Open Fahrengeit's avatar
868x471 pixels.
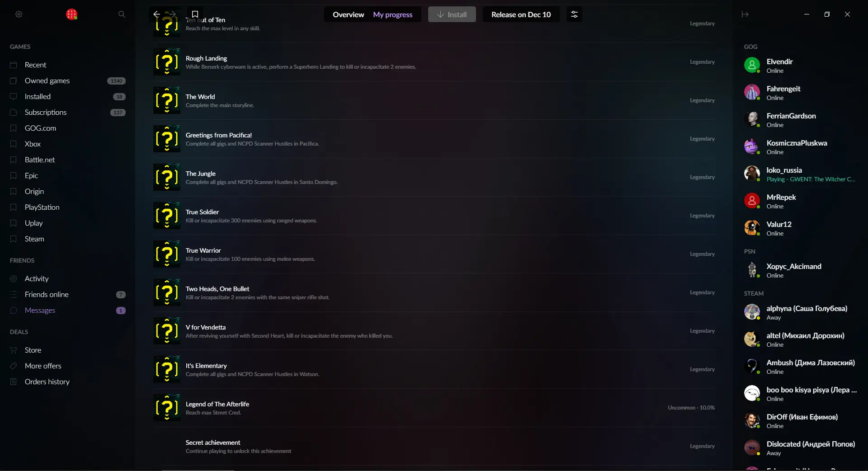(x=752, y=92)
